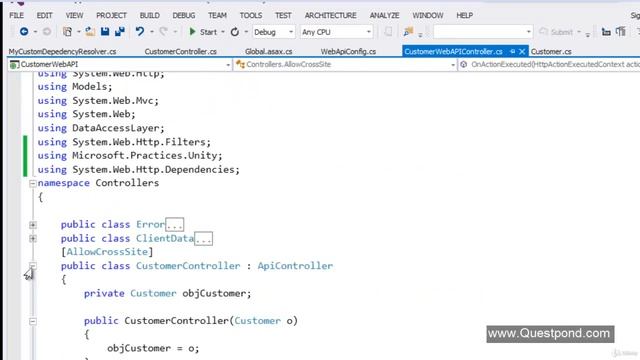This screenshot has height=360, width=640.
Task: Open the FILE menu
Action: (x=16, y=16)
